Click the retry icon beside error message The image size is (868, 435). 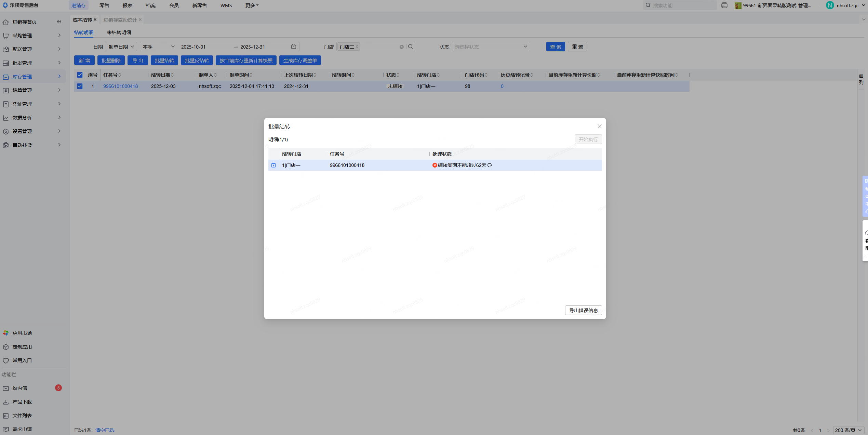coord(490,165)
